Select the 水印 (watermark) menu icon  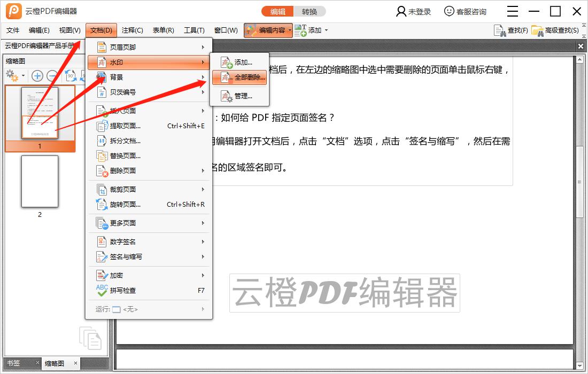(102, 63)
